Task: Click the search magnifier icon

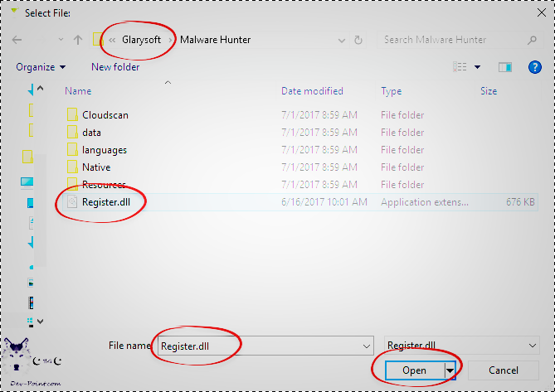Action: [531, 40]
